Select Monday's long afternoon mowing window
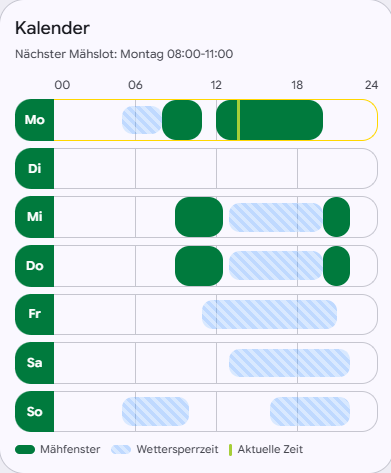The height and width of the screenshot is (473, 391). pyautogui.click(x=269, y=120)
